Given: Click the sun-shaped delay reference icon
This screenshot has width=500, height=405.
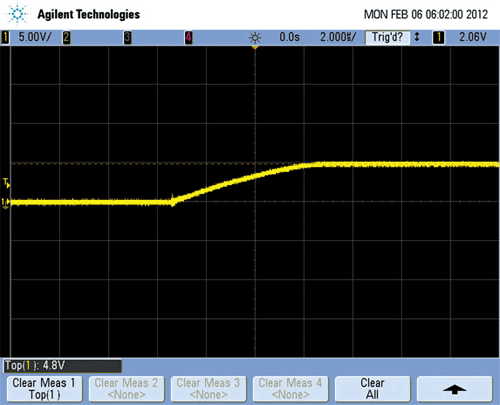Looking at the screenshot, I should coord(255,38).
